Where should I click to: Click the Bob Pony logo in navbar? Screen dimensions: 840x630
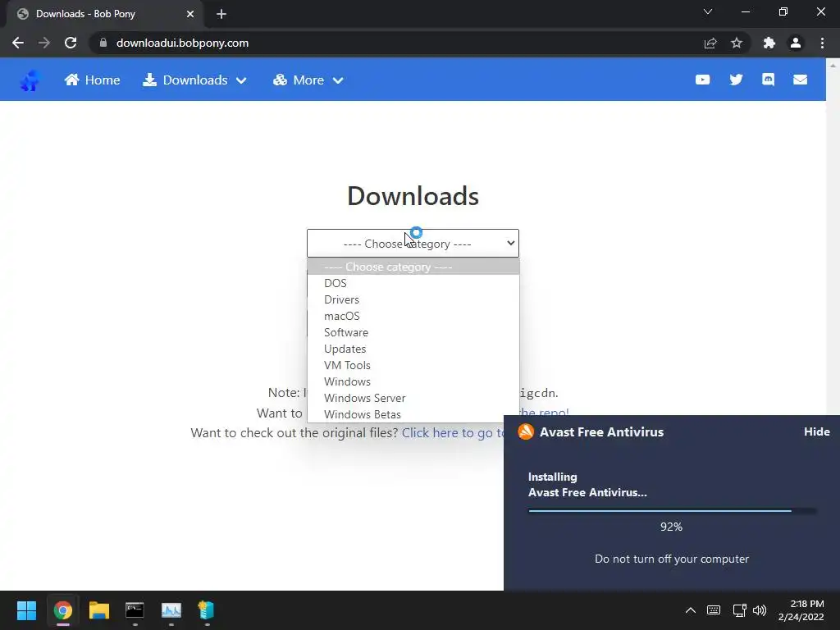click(30, 80)
